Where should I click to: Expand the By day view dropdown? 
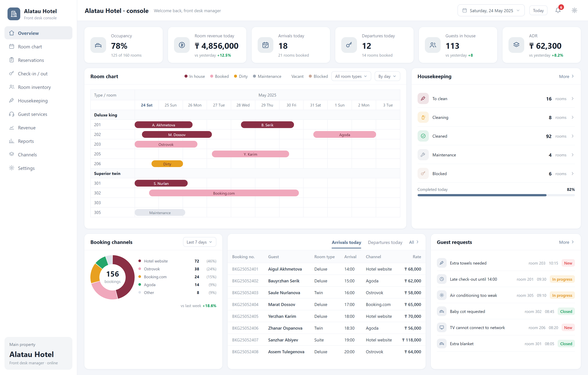[387, 76]
